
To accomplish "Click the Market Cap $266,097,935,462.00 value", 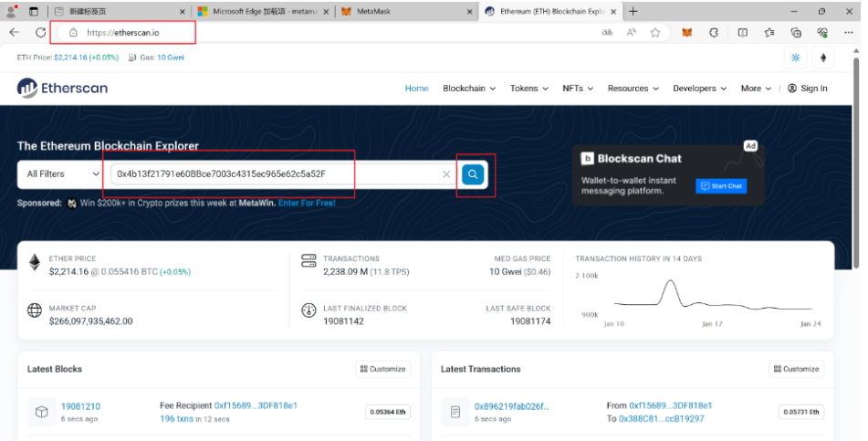I will pos(90,321).
